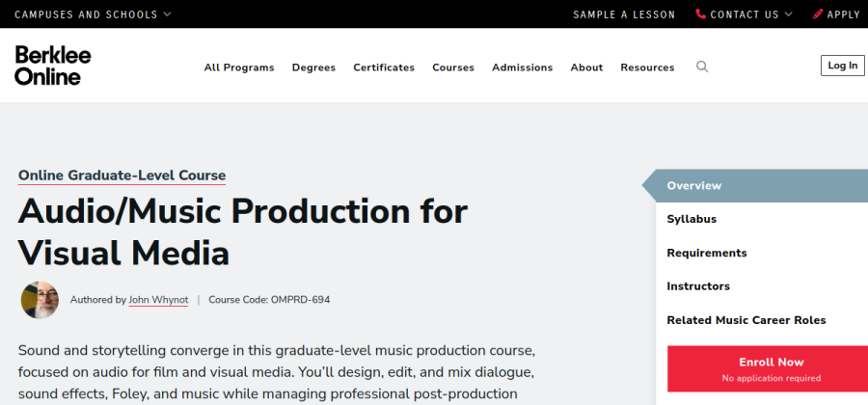Viewport: 868px width, 405px height.
Task: Jump to the Instructors section
Action: (698, 286)
